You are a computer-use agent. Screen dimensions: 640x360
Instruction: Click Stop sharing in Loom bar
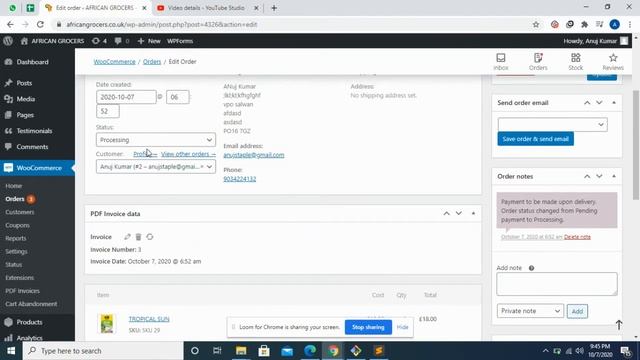click(x=368, y=327)
